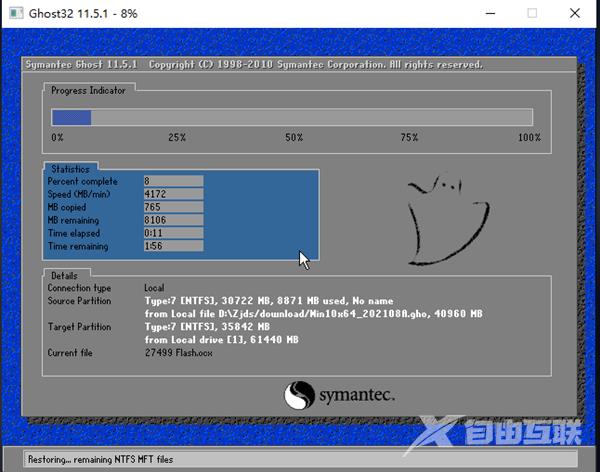Select the MB remaining value box

point(172,220)
